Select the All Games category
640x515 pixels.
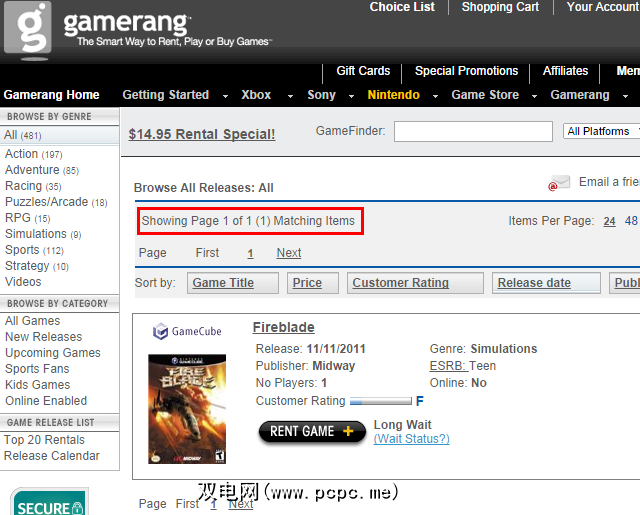[32, 321]
